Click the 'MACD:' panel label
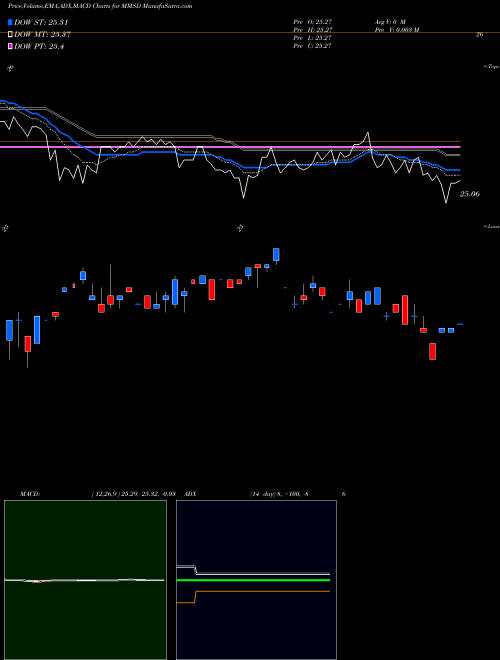500x660 pixels. click(x=29, y=494)
